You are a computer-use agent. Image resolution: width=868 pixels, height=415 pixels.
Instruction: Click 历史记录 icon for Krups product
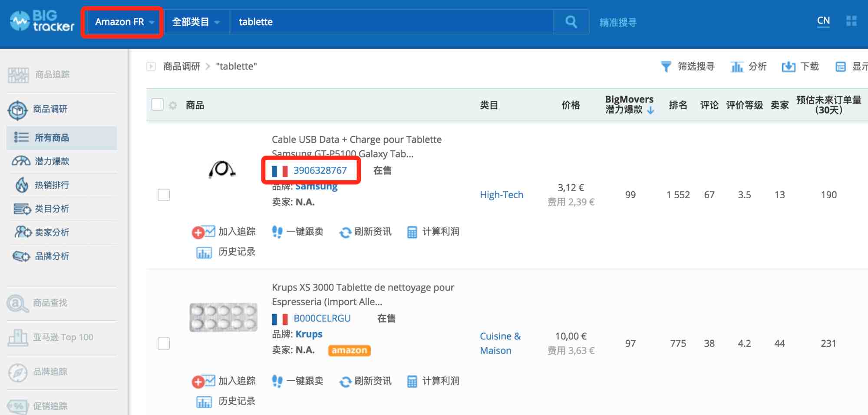coord(204,402)
